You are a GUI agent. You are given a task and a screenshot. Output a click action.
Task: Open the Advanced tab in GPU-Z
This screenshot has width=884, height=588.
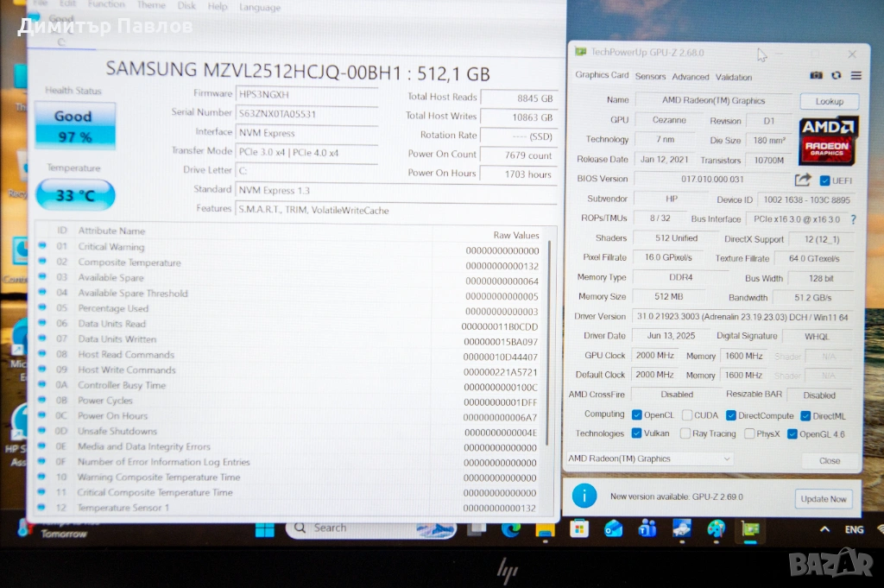click(x=691, y=77)
